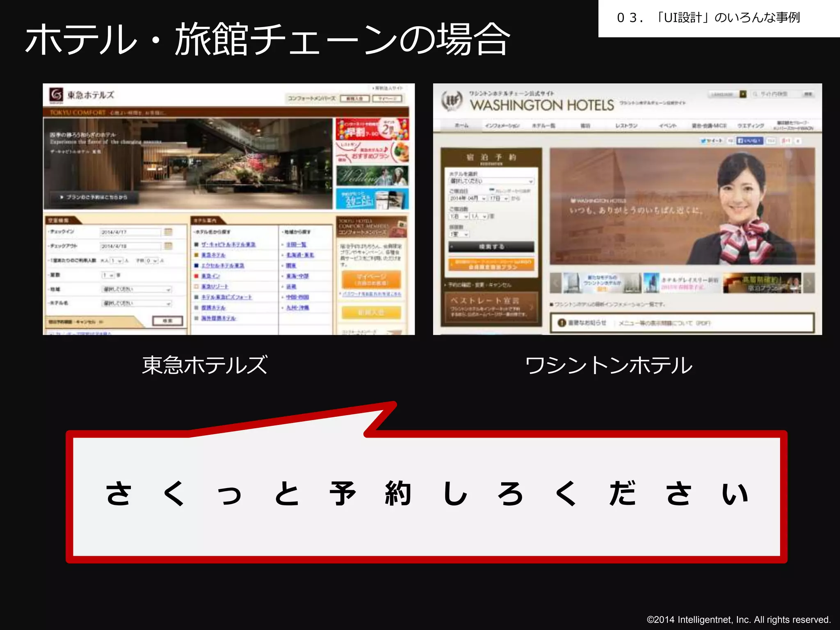Screen dimensions: 840x630
Task: Click the black 検索する button
Action: pos(491,247)
